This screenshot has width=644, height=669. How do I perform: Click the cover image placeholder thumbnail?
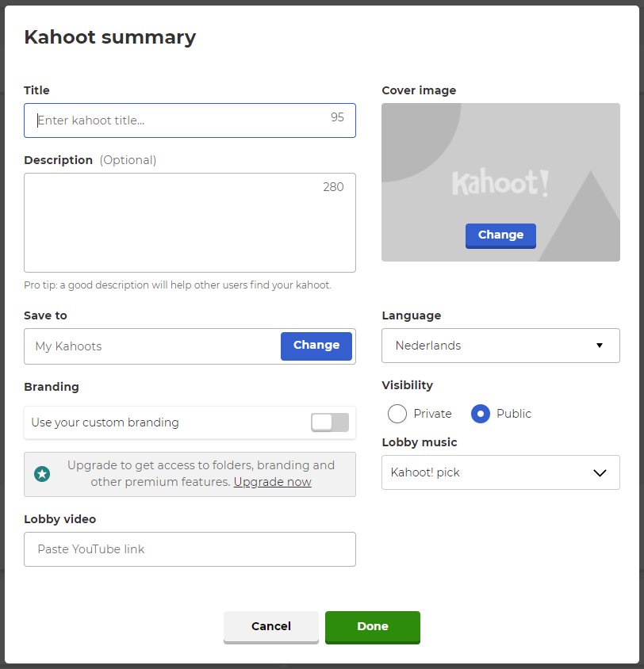point(500,182)
